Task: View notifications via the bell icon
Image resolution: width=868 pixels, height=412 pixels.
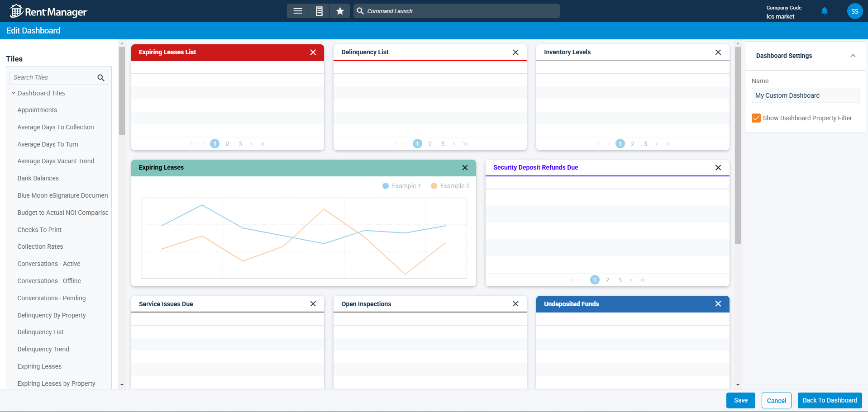Action: pyautogui.click(x=824, y=11)
